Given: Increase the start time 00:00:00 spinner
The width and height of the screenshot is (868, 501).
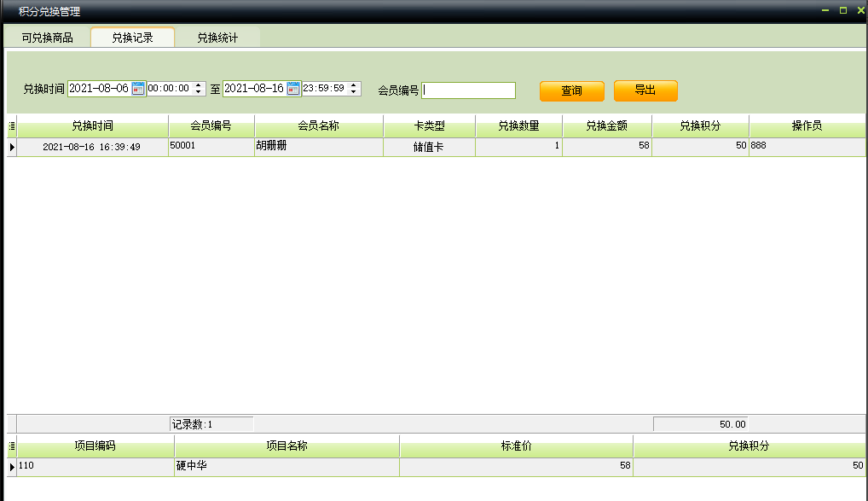Looking at the screenshot, I should pyautogui.click(x=199, y=85).
